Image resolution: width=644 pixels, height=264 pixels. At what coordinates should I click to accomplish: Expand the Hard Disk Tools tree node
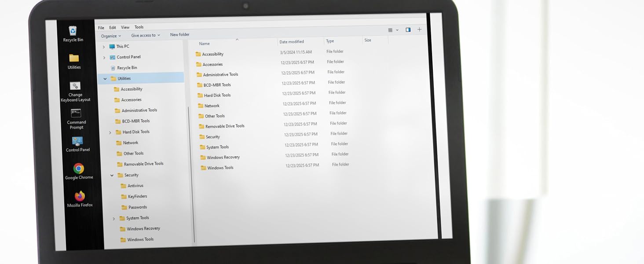click(x=110, y=132)
